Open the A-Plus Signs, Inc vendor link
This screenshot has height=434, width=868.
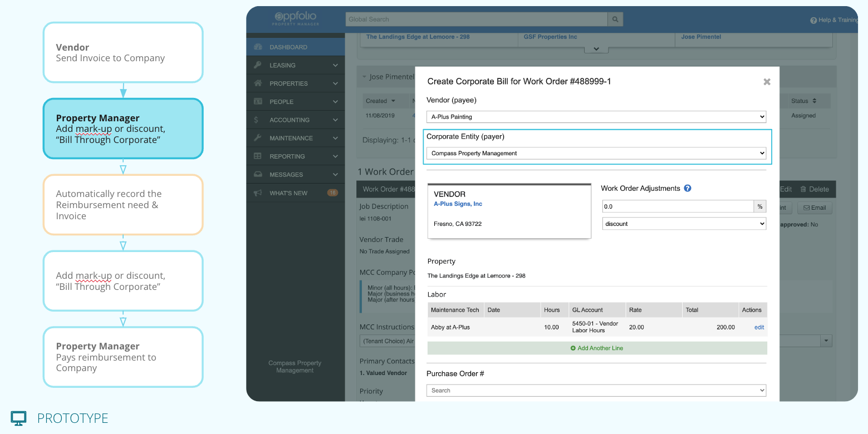(x=458, y=204)
